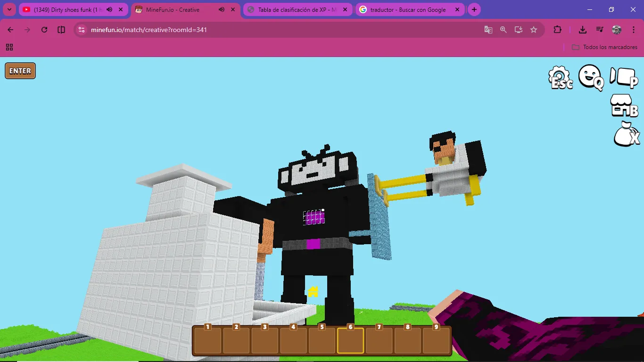Open the shop icon labeled B

(x=624, y=106)
